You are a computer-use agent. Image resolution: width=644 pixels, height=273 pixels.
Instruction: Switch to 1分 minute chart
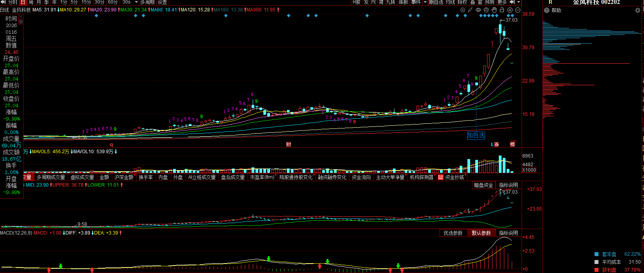[64, 2]
